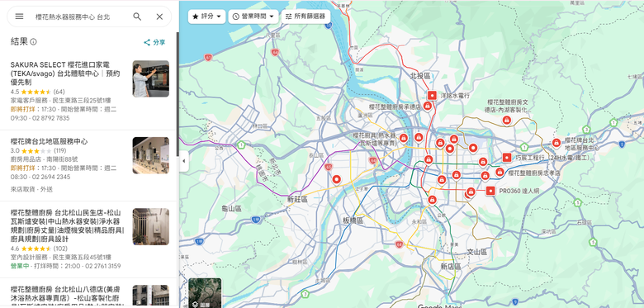This screenshot has height=308, width=644.
Task: Click the magnifier search icon
Action: [x=137, y=17]
